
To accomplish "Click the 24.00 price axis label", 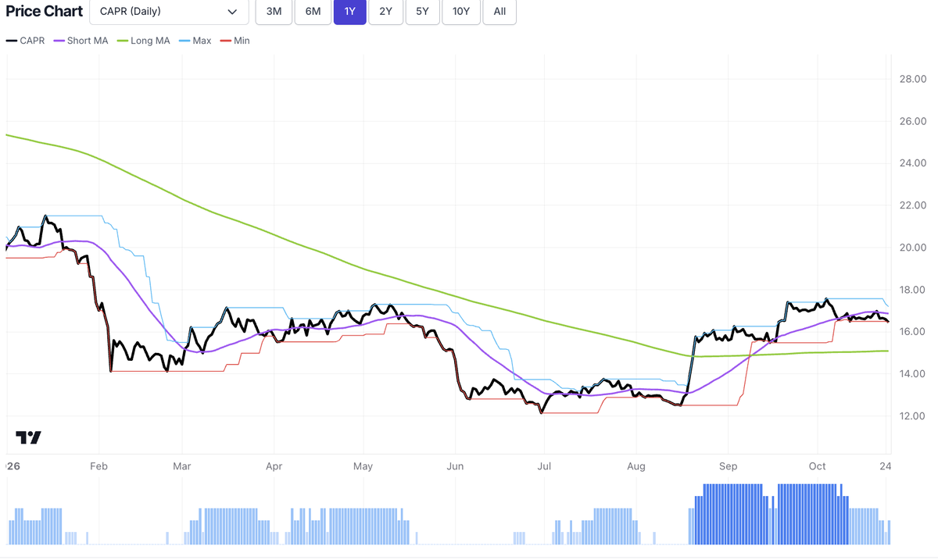I will click(913, 163).
